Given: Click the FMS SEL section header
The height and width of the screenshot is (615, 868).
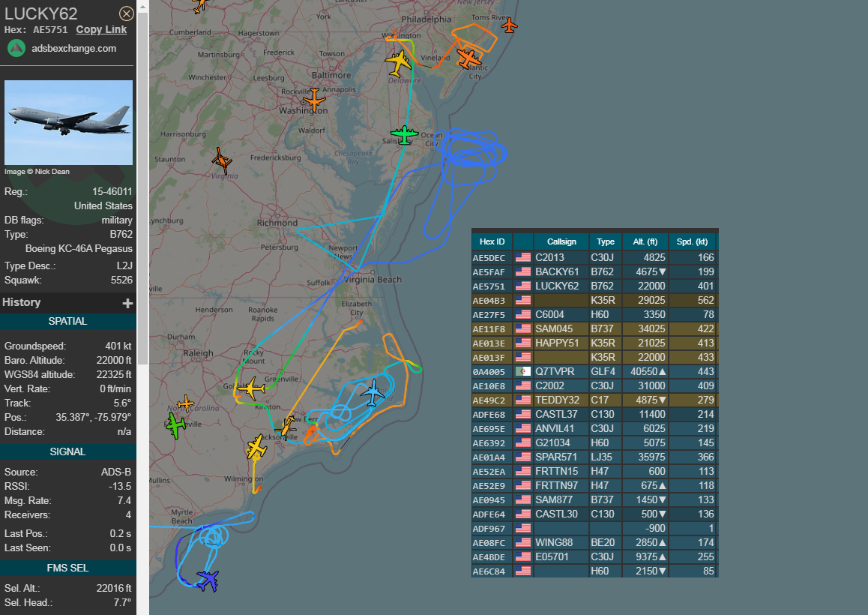Looking at the screenshot, I should pyautogui.click(x=67, y=568).
